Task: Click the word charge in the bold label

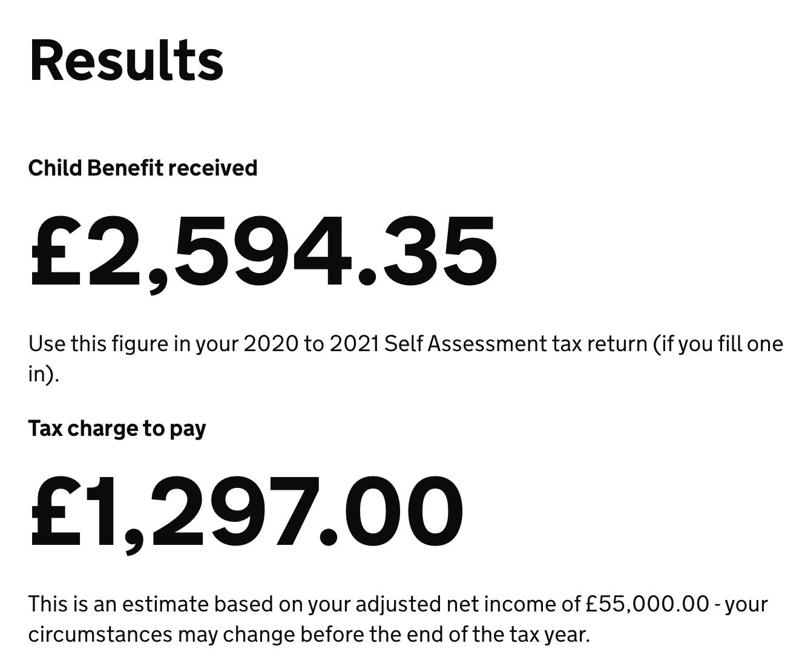Action: point(103,429)
